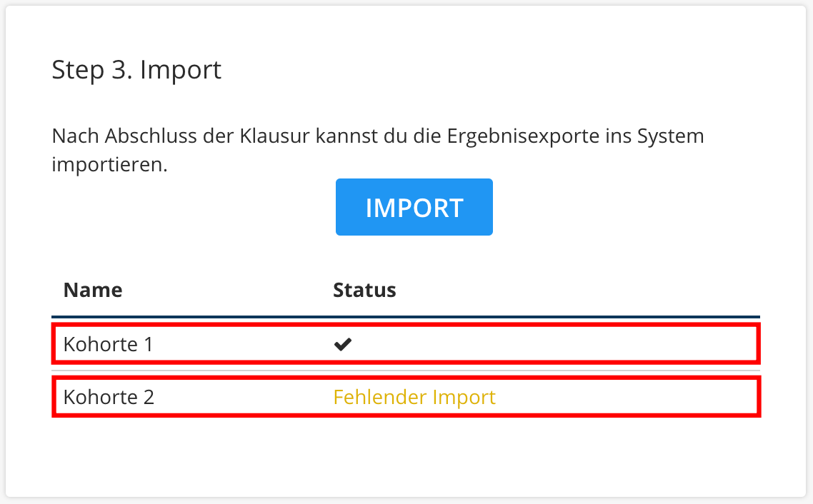Click the word Import in Fehlender Import
Screen dimensions: 813x504
[464, 398]
